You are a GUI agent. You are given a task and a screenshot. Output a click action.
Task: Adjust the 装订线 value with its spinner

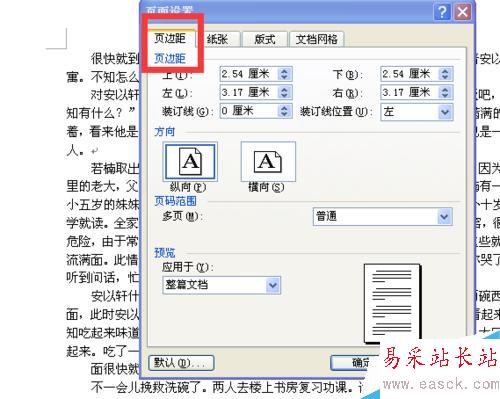pos(284,111)
